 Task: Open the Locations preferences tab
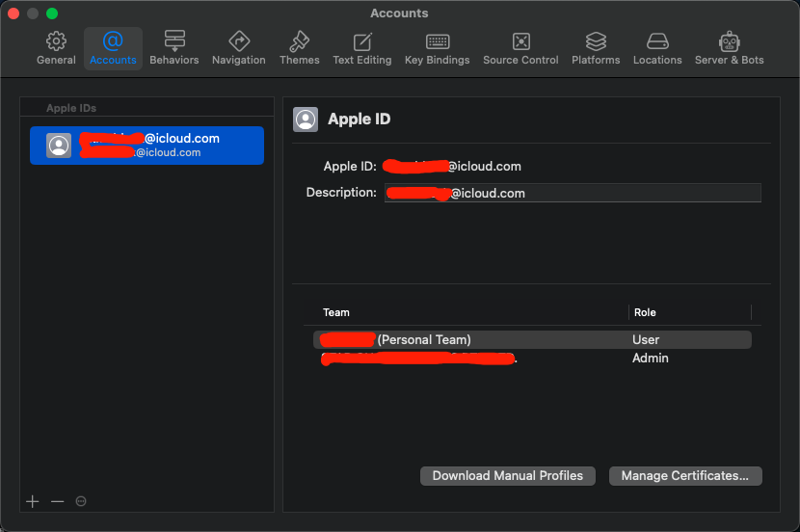click(x=657, y=49)
